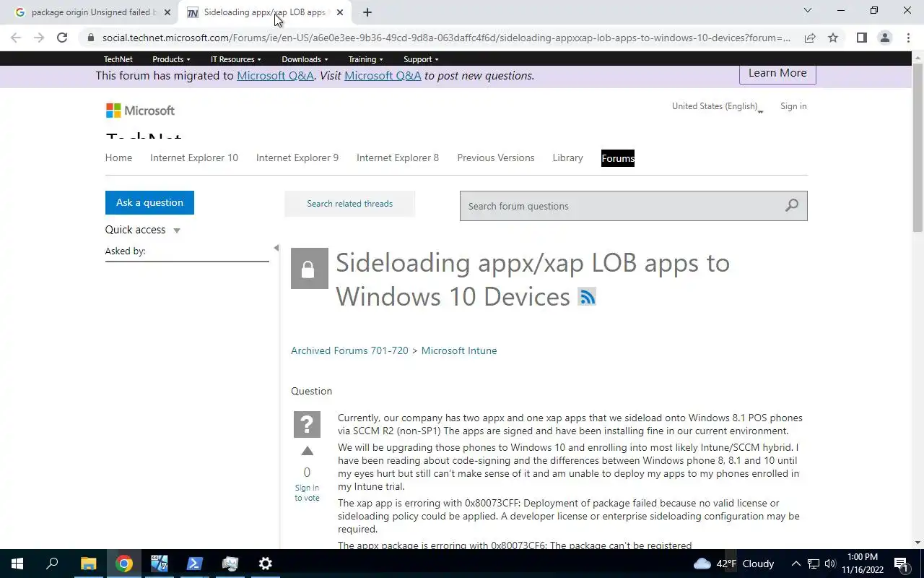The height and width of the screenshot is (578, 924).
Task: Collapse the sidebar with the left arrow
Action: [x=276, y=248]
